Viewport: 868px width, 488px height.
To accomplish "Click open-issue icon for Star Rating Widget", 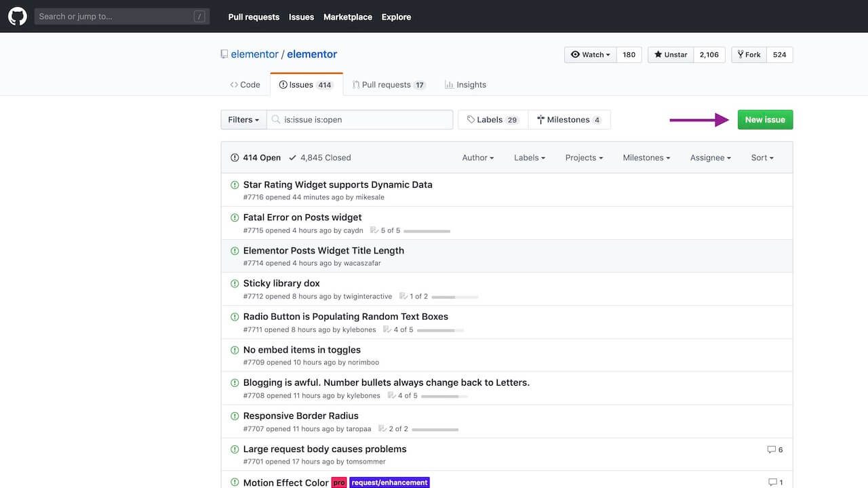I will [x=235, y=184].
